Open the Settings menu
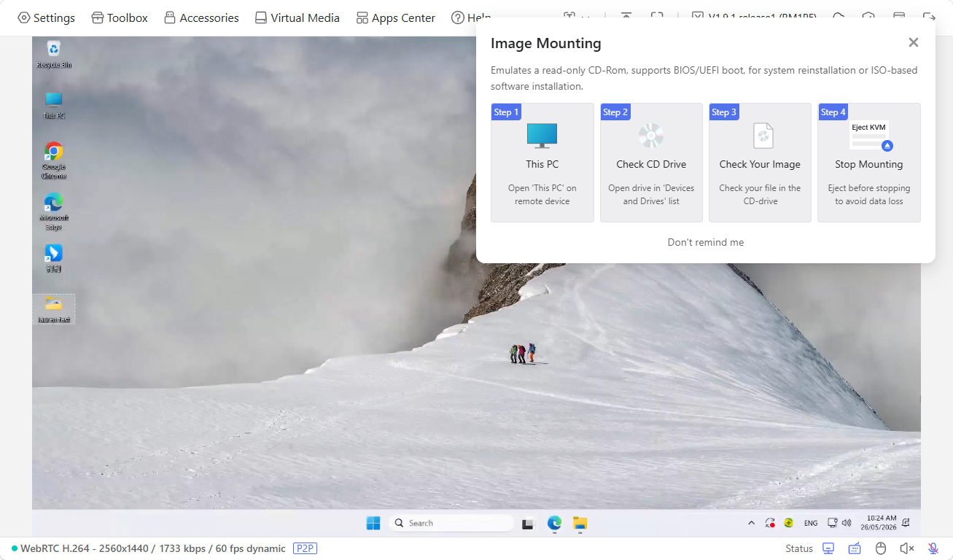The width and height of the screenshot is (953, 560). (x=46, y=17)
